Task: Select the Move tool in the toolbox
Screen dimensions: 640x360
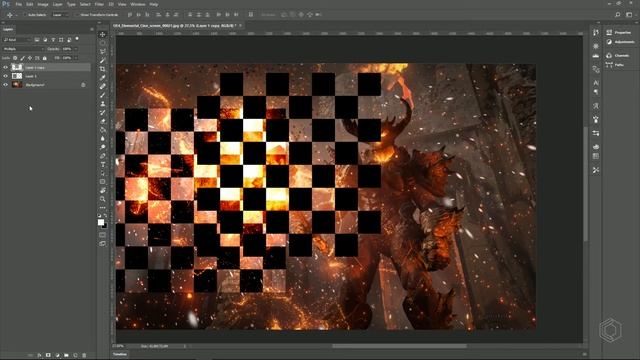Action: [102, 34]
